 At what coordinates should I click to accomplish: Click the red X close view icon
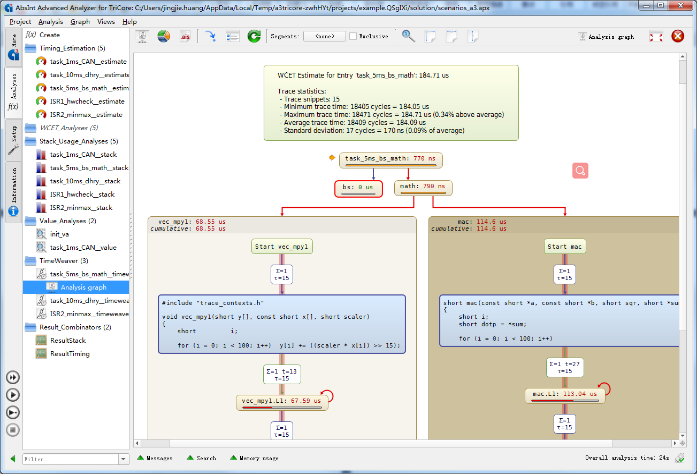(x=677, y=36)
